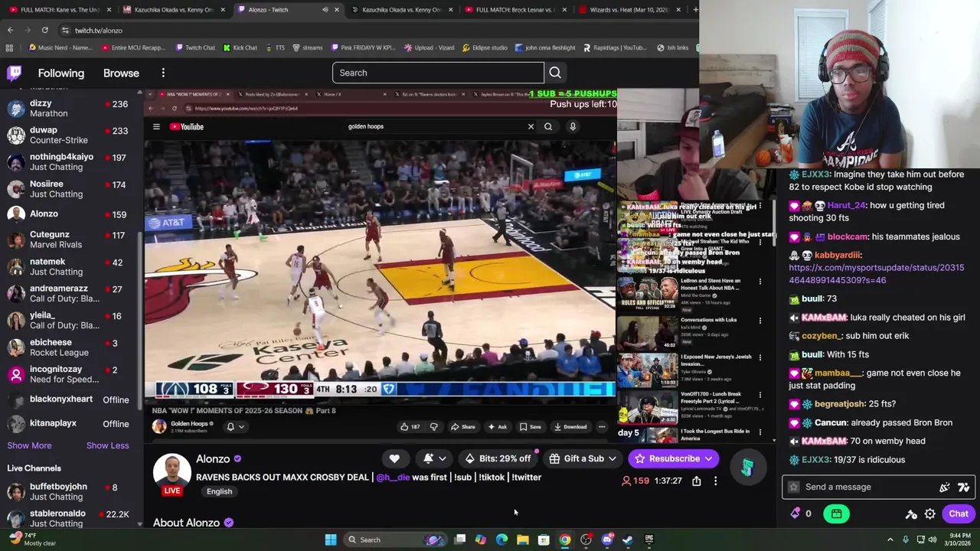Open the moderation sword-clock icon
980x551 pixels.
click(x=910, y=514)
